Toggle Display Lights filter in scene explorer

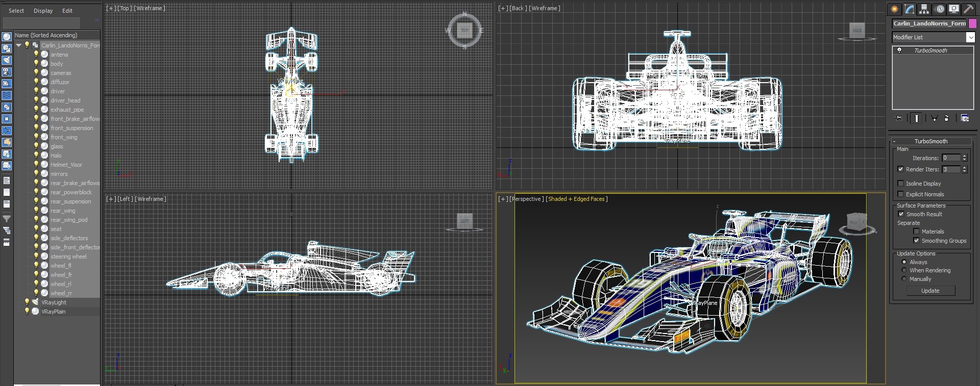click(7, 60)
